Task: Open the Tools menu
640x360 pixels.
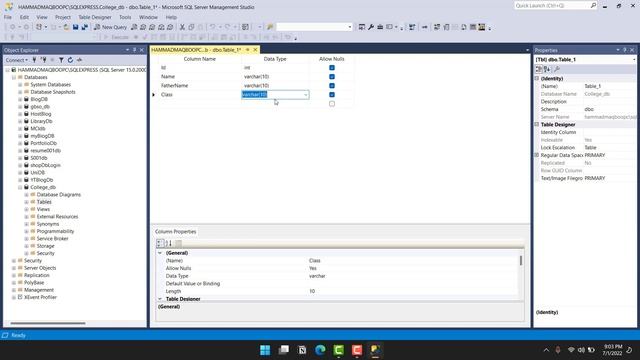Action: click(125, 17)
